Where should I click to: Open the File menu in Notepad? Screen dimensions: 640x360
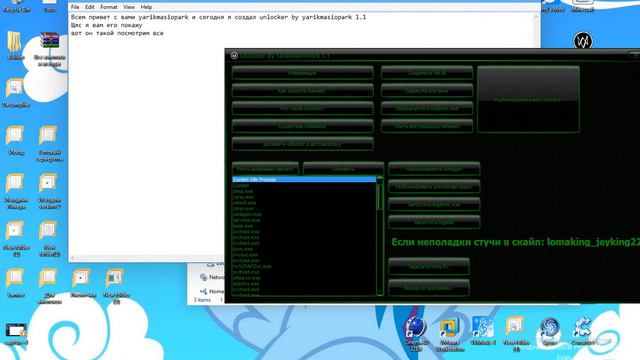tap(75, 7)
